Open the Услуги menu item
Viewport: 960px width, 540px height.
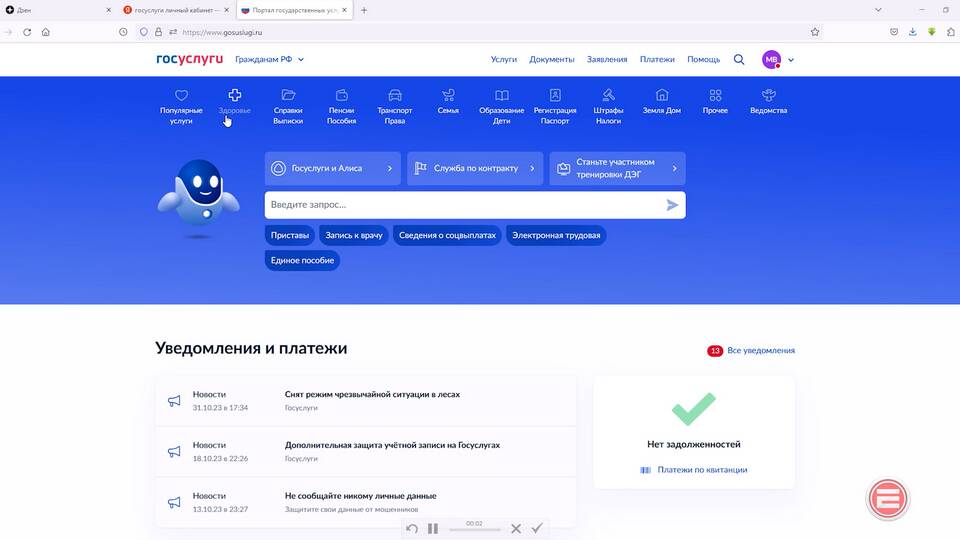tap(504, 60)
